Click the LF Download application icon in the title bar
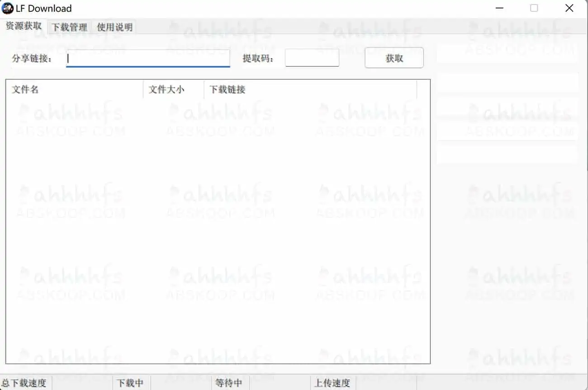 pos(8,8)
